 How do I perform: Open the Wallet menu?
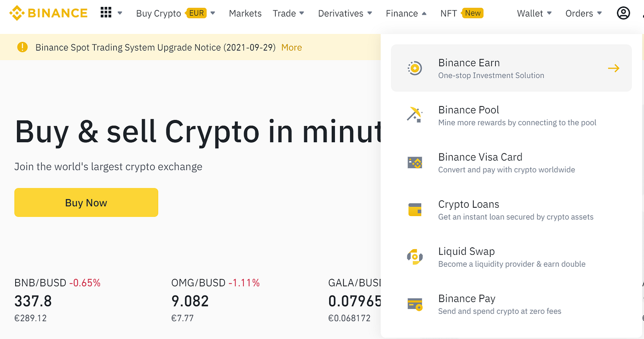tap(530, 13)
